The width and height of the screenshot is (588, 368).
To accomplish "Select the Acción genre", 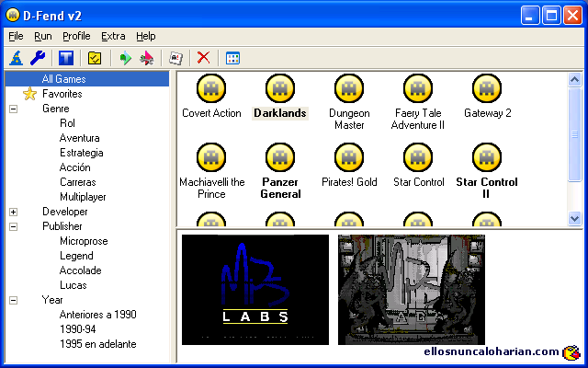I will [x=75, y=167].
